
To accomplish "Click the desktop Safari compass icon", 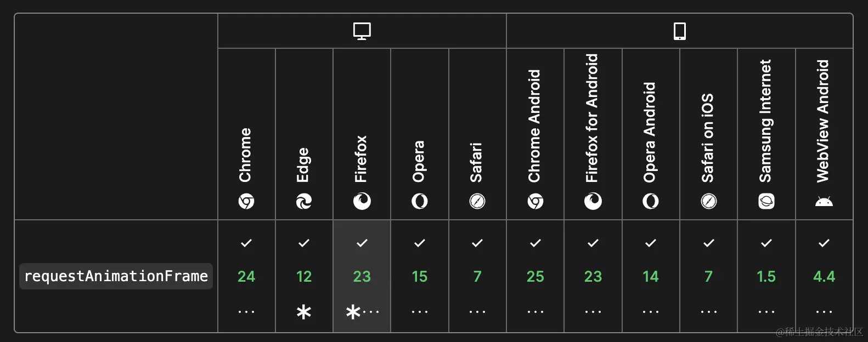I will click(477, 202).
